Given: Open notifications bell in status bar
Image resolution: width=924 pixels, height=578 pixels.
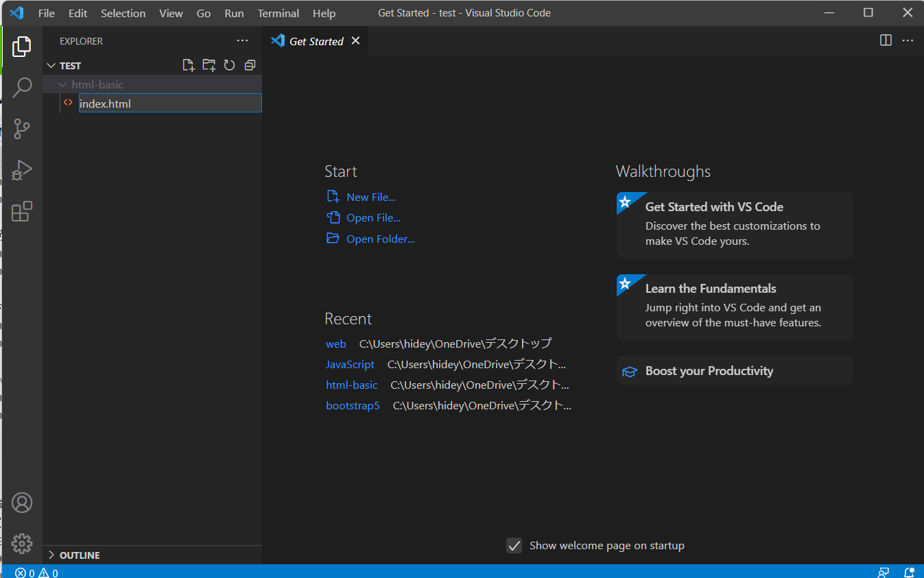Looking at the screenshot, I should 909,573.
